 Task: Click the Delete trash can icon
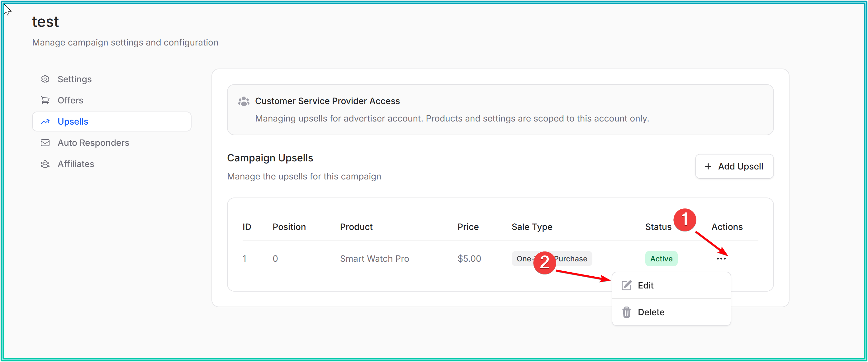pyautogui.click(x=626, y=312)
